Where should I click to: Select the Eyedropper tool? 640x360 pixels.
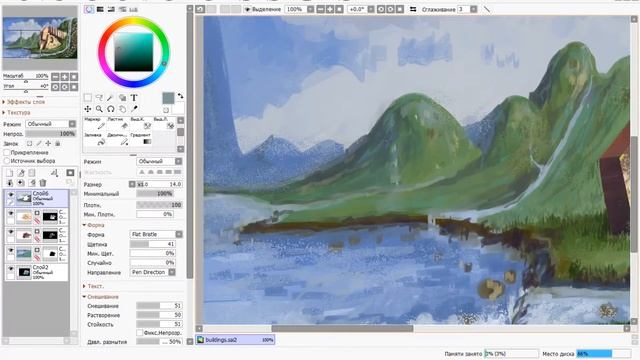coord(134,109)
